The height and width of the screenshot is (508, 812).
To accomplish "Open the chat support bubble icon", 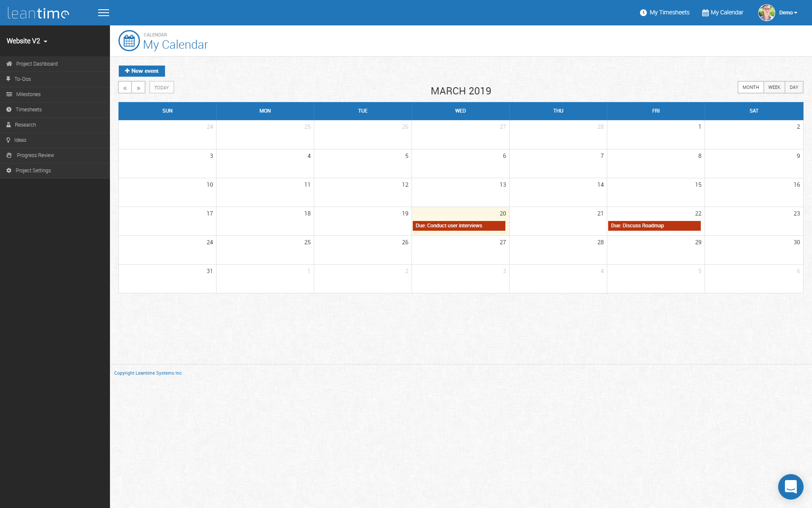I will tap(790, 487).
